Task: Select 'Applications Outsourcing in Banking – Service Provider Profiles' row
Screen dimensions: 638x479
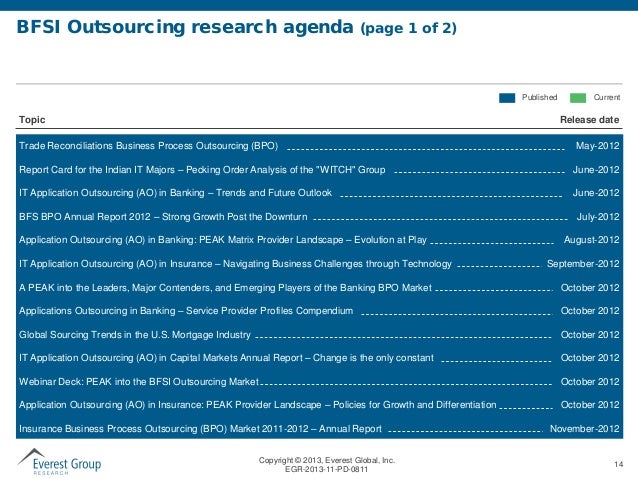Action: [319, 311]
